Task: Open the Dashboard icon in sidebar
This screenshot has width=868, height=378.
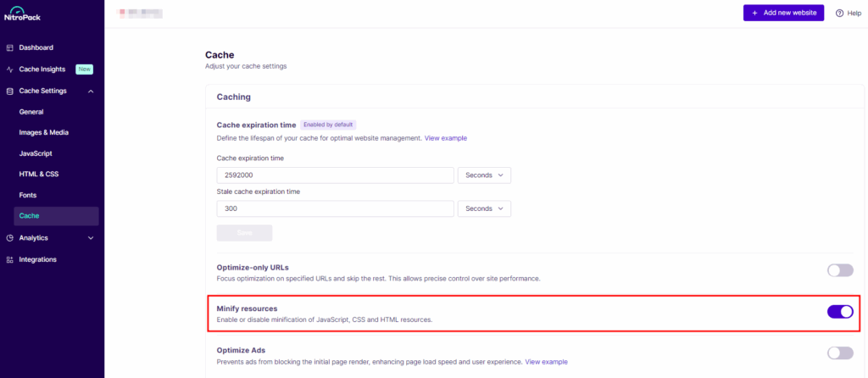Action: 10,47
